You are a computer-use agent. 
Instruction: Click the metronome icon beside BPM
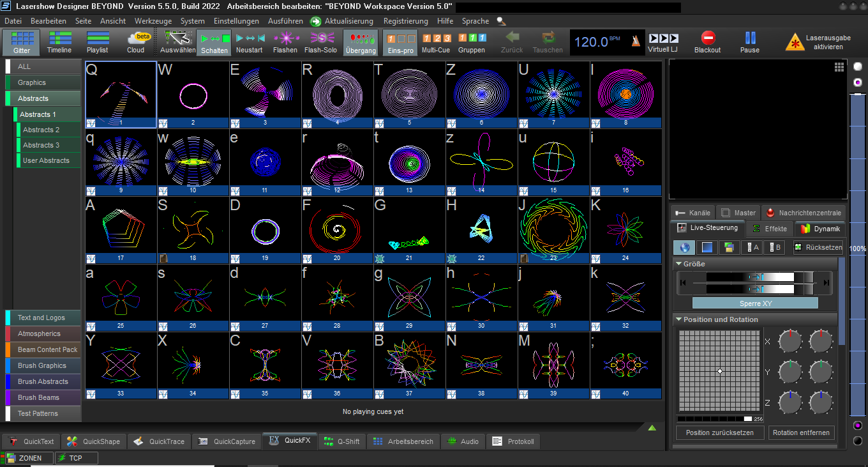coord(635,42)
